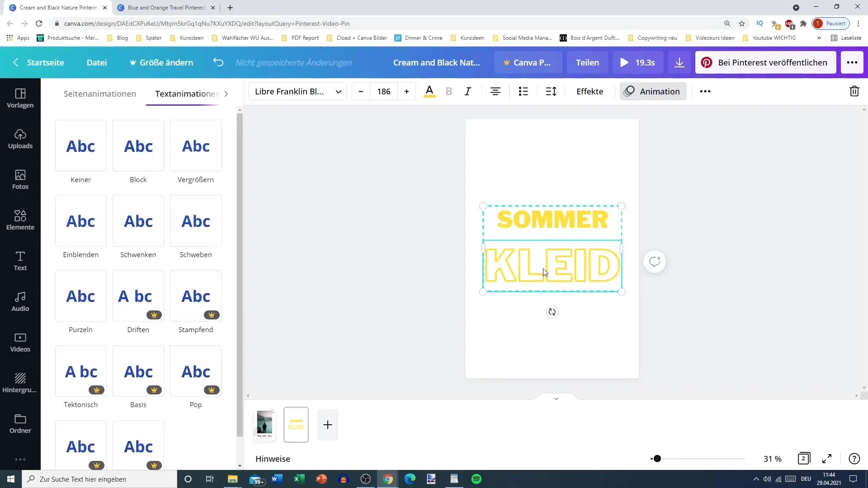Open Effekte for the text
Image resolution: width=868 pixels, height=488 pixels.
click(590, 91)
